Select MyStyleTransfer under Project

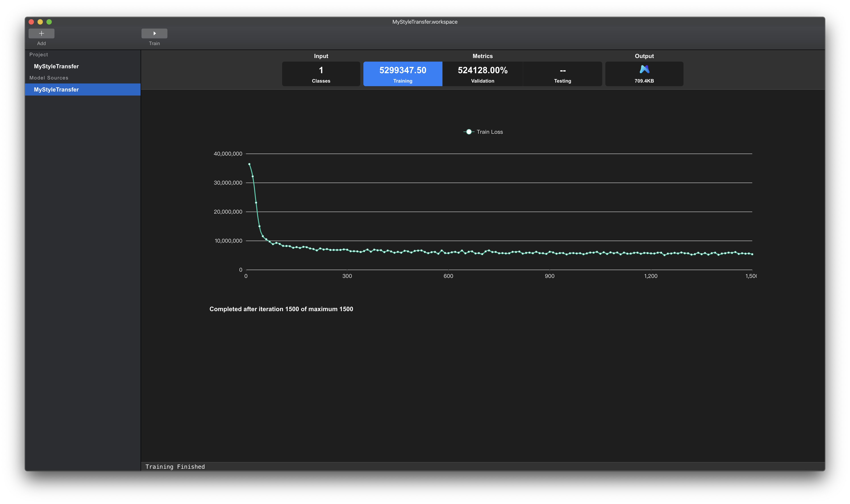[x=56, y=66]
